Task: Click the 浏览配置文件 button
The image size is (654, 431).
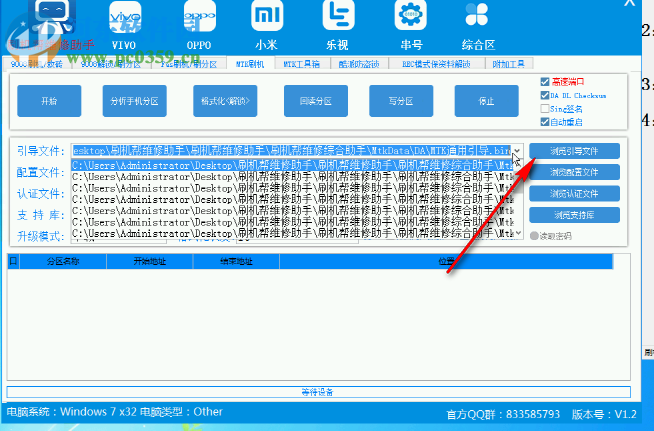Action: [574, 172]
